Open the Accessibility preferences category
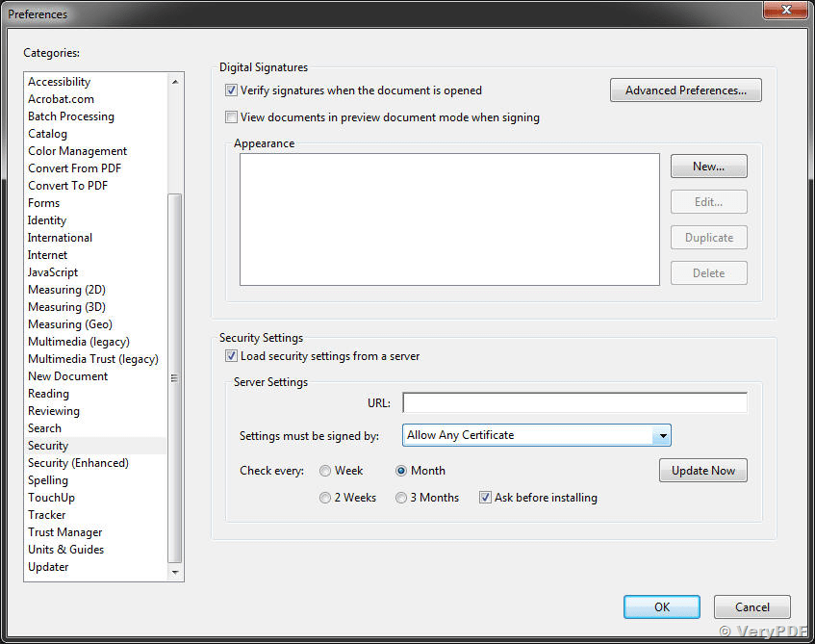The image size is (815, 644). tap(59, 81)
